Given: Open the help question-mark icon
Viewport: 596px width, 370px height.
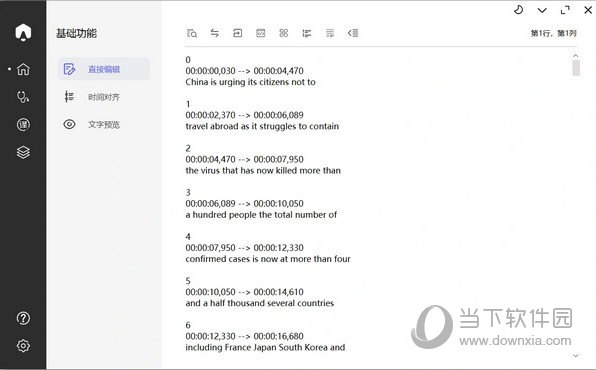Looking at the screenshot, I should pos(23,318).
